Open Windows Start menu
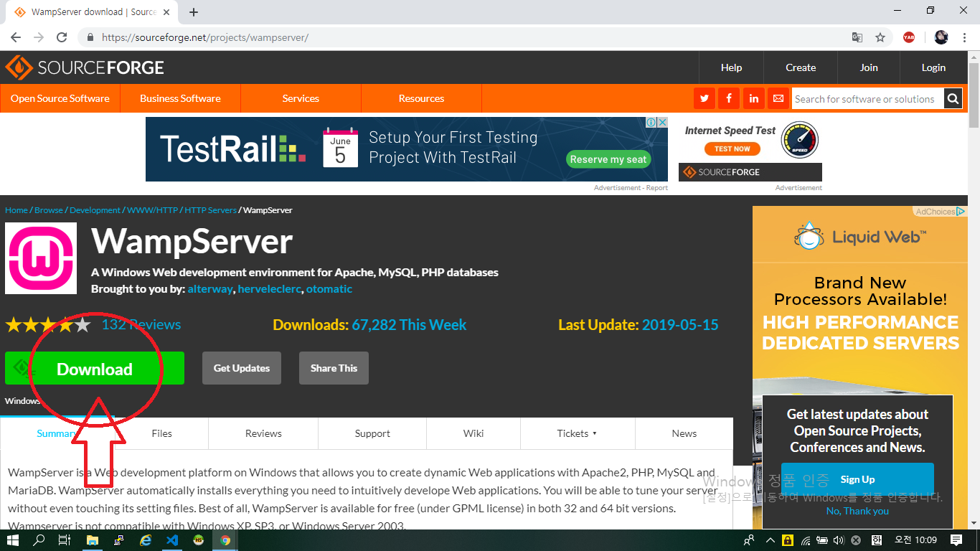 point(13,540)
